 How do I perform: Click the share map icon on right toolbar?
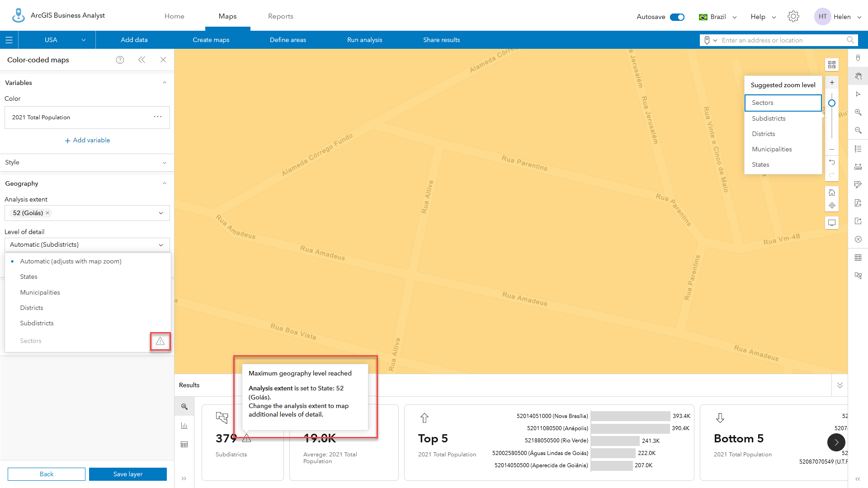(x=859, y=221)
